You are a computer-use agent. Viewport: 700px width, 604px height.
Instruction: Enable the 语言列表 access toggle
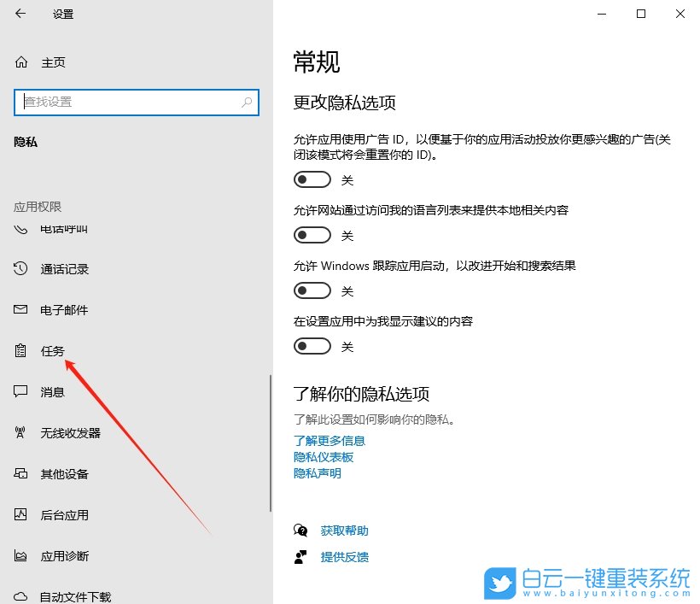[x=312, y=235]
